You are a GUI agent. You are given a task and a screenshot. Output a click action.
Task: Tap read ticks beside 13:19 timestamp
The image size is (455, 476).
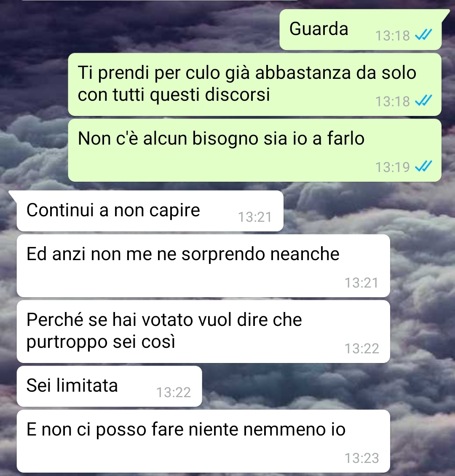423,167
